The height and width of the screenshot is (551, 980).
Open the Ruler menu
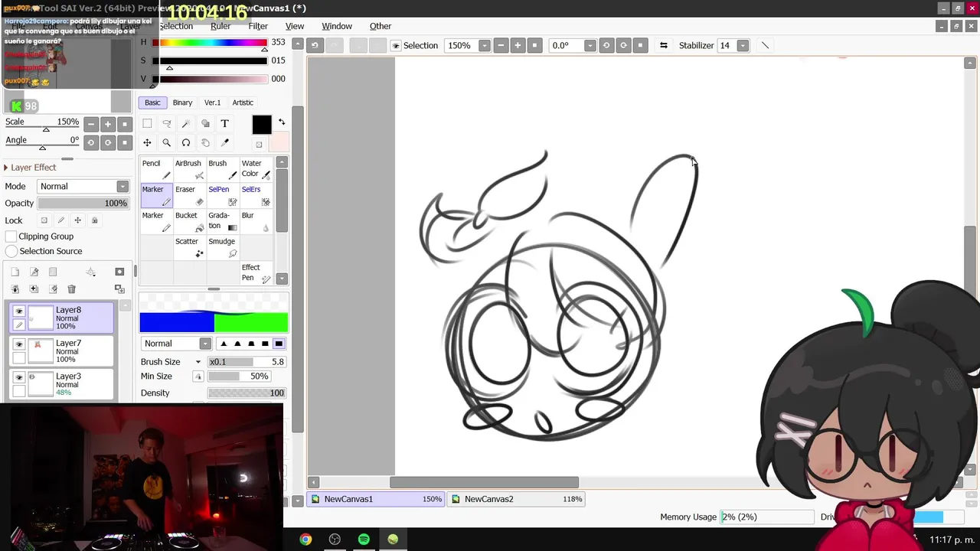(x=220, y=26)
